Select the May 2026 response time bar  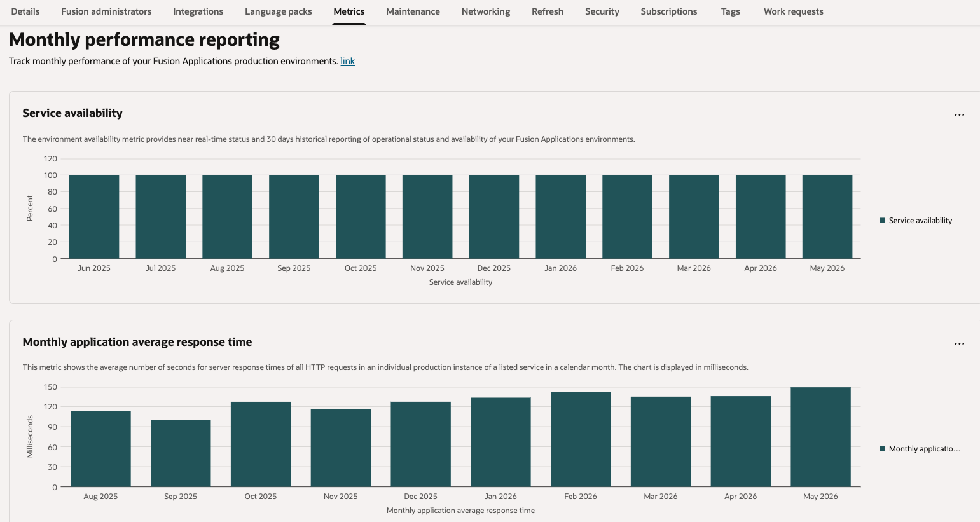tap(820, 437)
